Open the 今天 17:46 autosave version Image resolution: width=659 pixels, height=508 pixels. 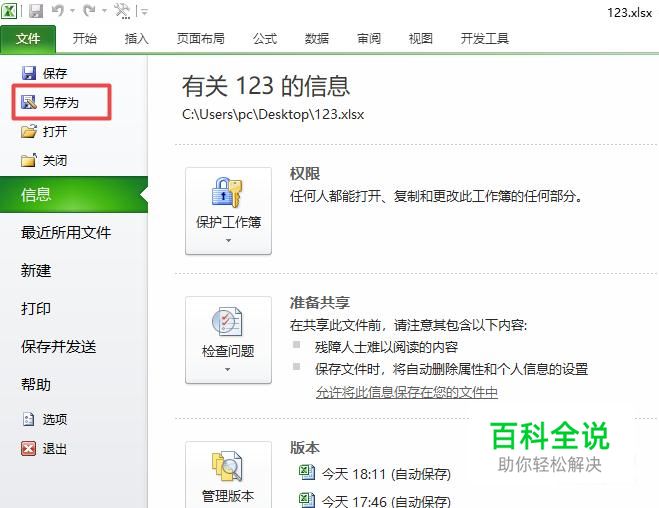386,501
